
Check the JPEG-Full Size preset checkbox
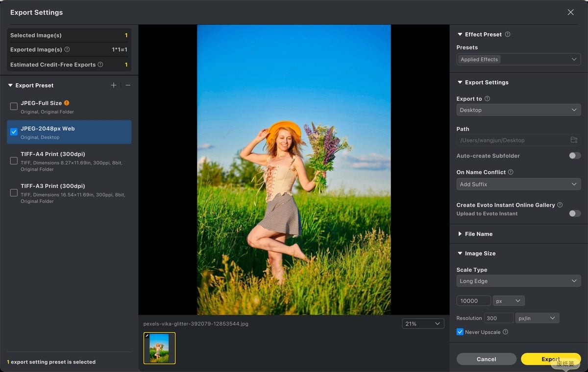[x=14, y=106]
